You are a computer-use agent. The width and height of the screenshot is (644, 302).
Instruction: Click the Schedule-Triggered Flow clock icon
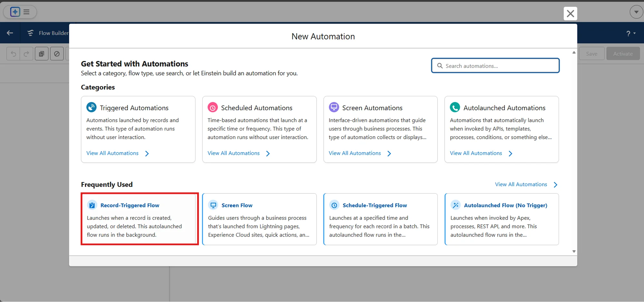tap(334, 205)
